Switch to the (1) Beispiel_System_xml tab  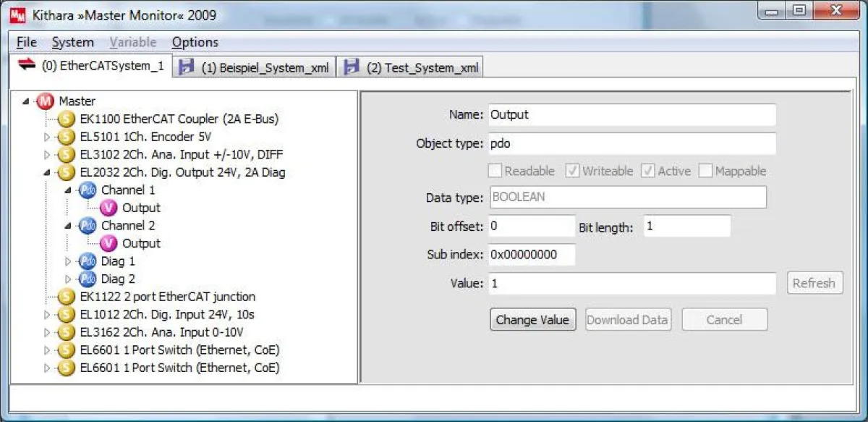click(x=255, y=67)
